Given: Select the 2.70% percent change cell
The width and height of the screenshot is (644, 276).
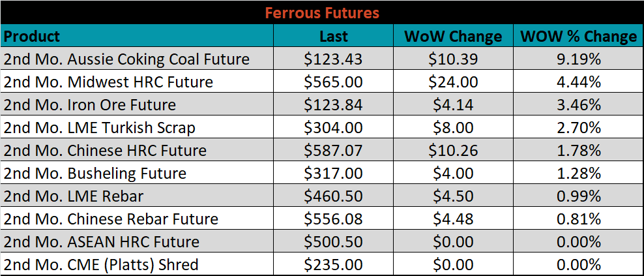Looking at the screenshot, I should coord(578,127).
